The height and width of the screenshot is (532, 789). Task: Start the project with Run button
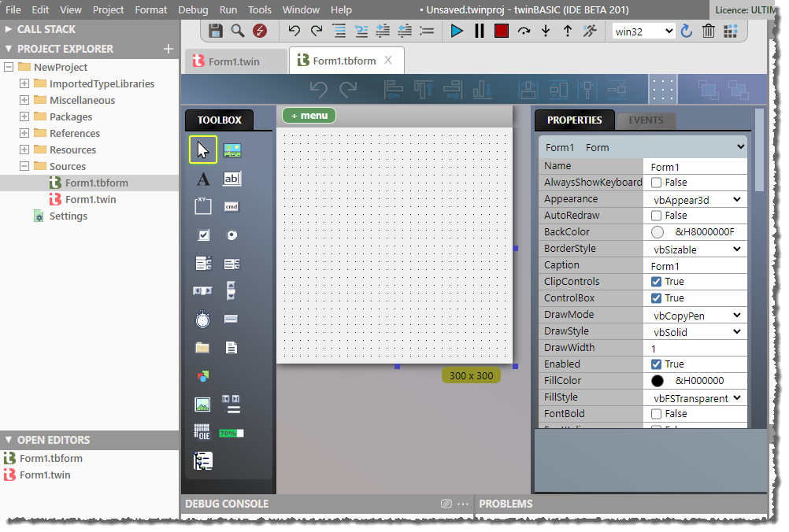pyautogui.click(x=457, y=31)
